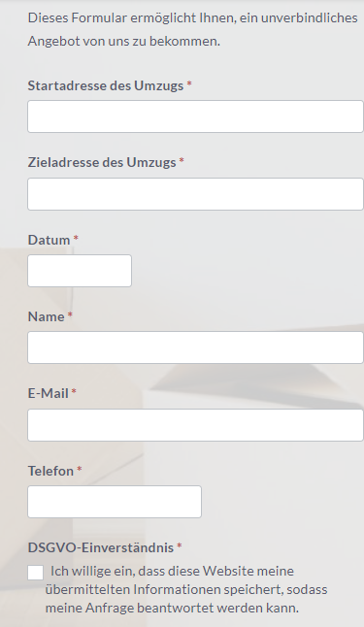
Task: Tick the DSGVO consent checkbox
Action: 36,573
